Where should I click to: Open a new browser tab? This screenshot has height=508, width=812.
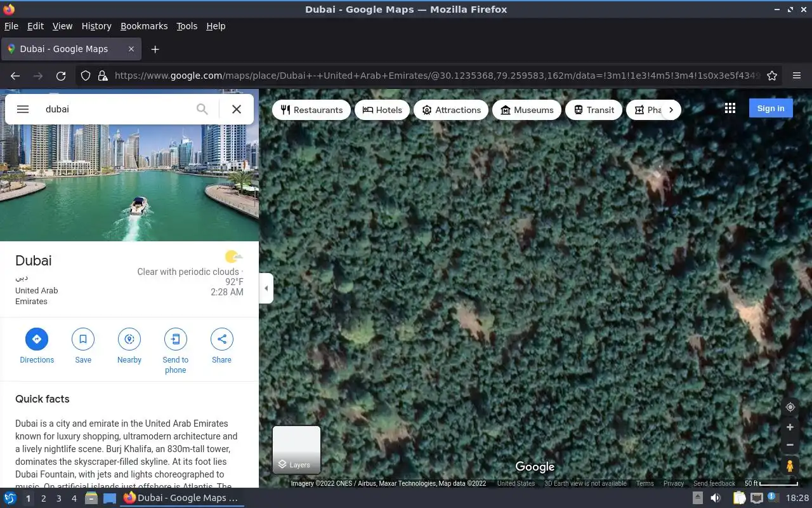[x=155, y=49]
